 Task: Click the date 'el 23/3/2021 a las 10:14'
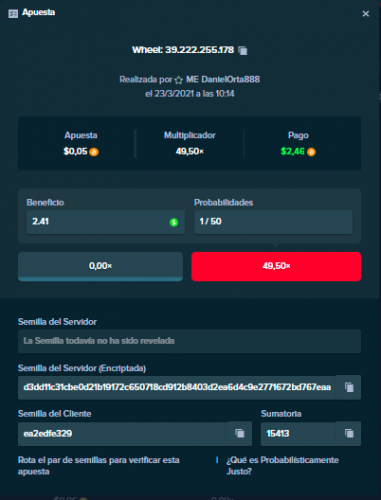tap(190, 94)
